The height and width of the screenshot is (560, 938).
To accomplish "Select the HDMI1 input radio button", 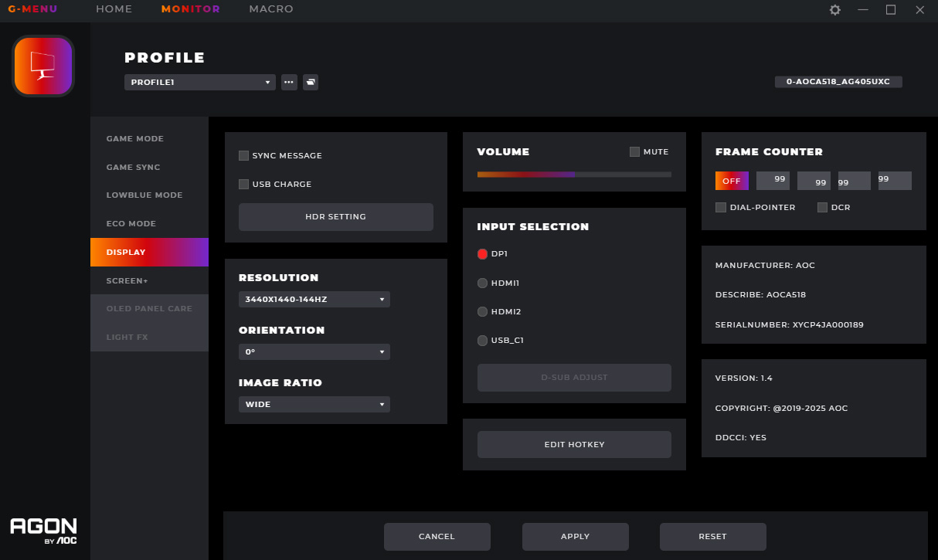I will pos(483,283).
